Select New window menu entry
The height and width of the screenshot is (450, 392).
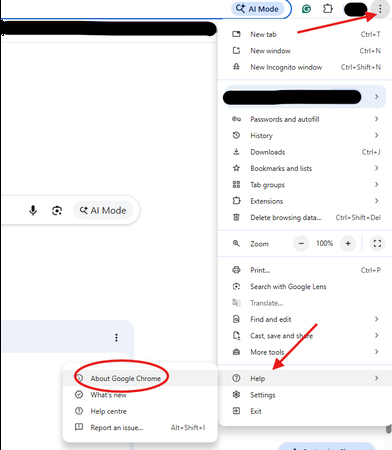click(x=305, y=51)
